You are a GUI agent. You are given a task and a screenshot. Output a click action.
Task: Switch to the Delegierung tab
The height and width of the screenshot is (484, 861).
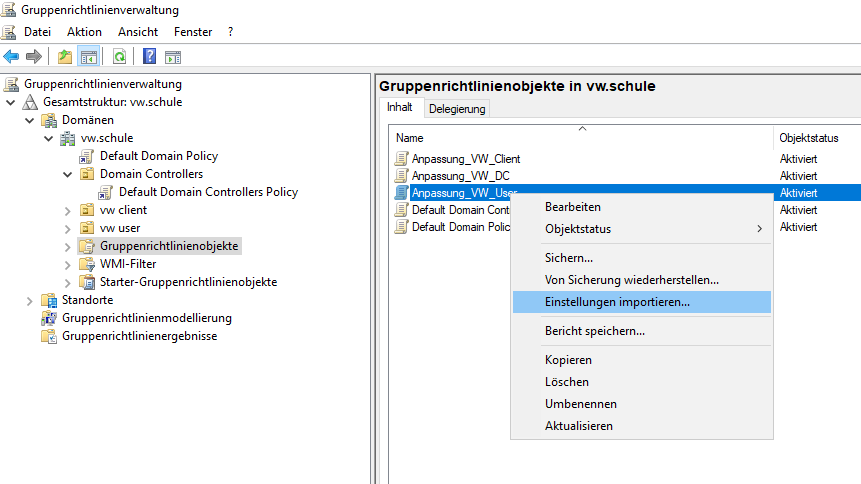coord(457,109)
